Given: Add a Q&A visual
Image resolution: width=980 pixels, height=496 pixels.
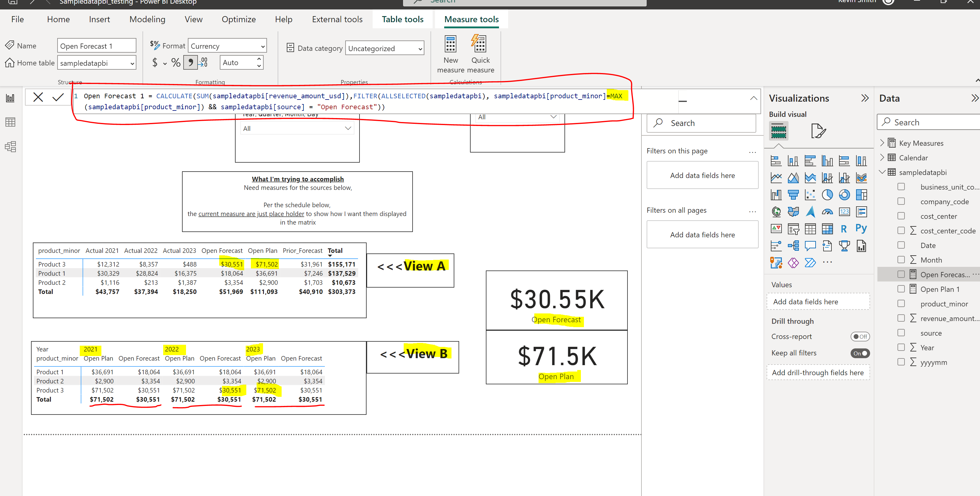Looking at the screenshot, I should [810, 246].
